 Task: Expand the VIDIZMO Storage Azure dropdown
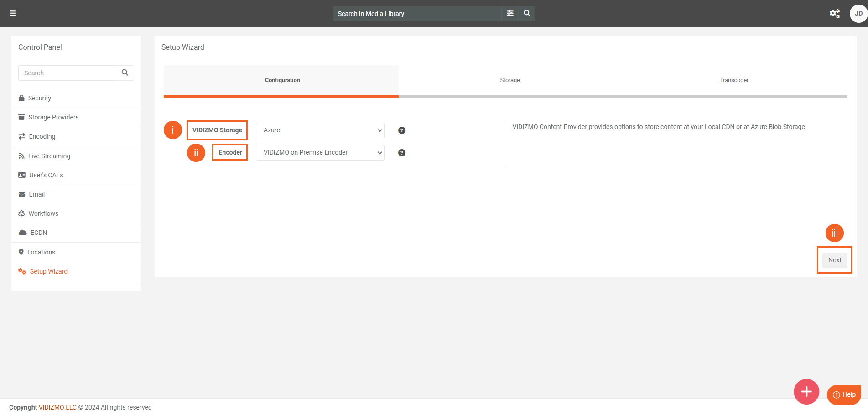point(320,130)
